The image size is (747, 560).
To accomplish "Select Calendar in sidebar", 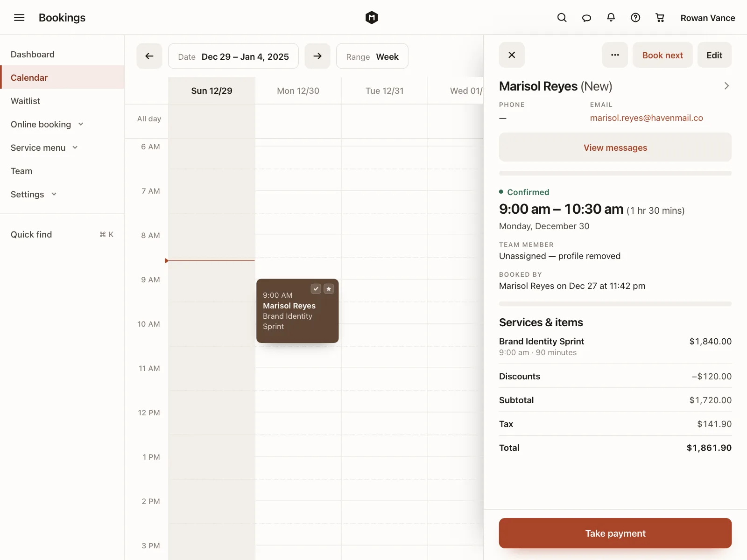I will pyautogui.click(x=62, y=77).
